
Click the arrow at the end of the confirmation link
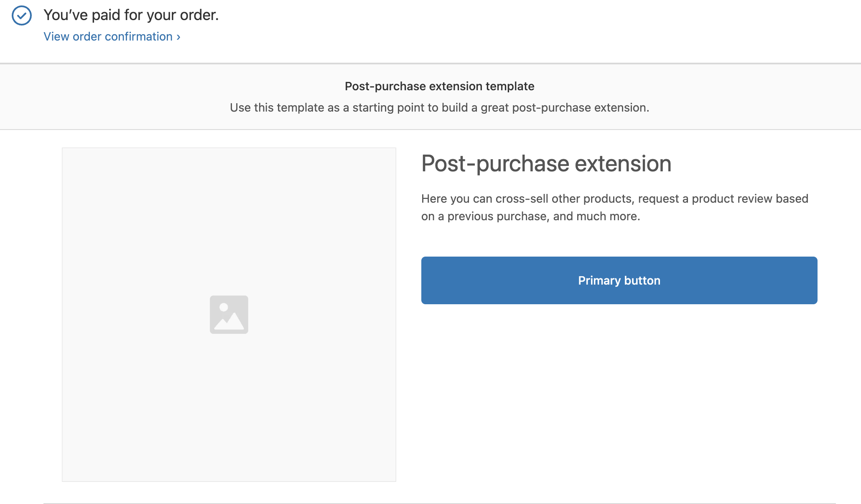[x=178, y=36]
